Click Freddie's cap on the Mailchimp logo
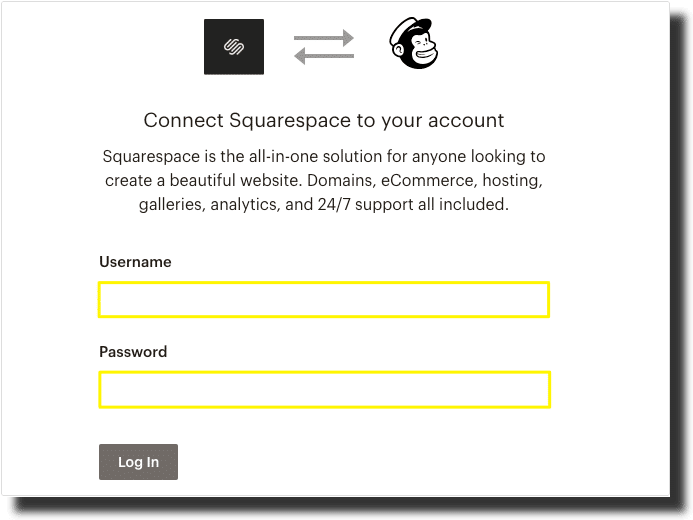The image size is (693, 520). (411, 27)
